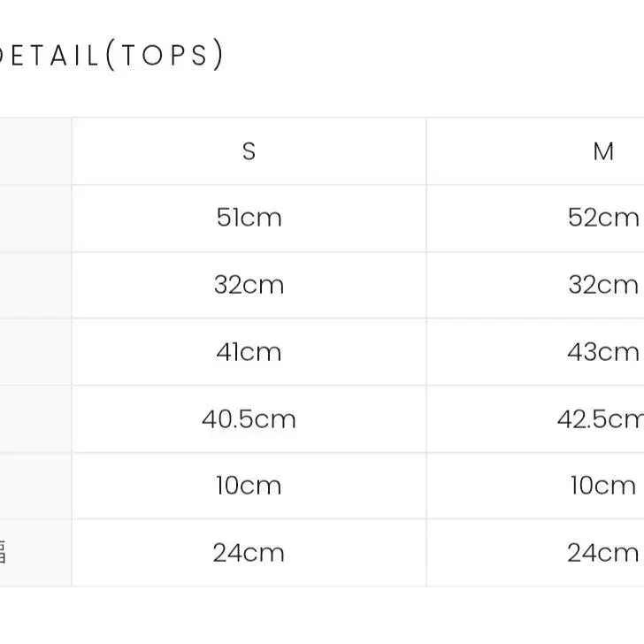Click the DETAIL(TOPS) heading text

click(111, 56)
